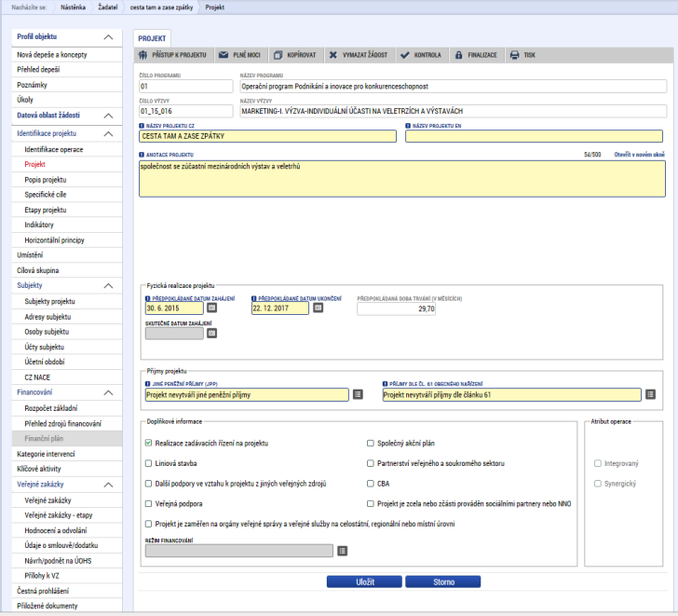Open calendar for skutečné datum zahájení
This screenshot has height=616, width=678.
tap(212, 333)
